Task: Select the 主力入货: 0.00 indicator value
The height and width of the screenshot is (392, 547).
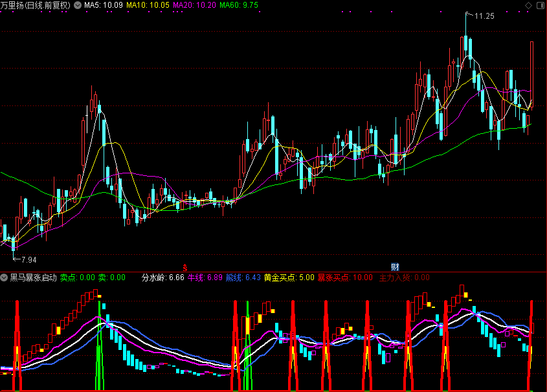Action: click(405, 278)
